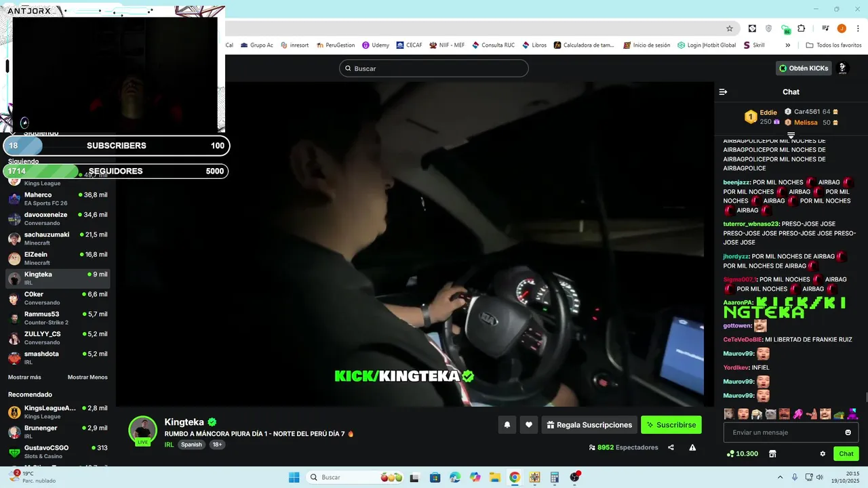Open the chat shop icon
This screenshot has height=488, width=868.
772,453
